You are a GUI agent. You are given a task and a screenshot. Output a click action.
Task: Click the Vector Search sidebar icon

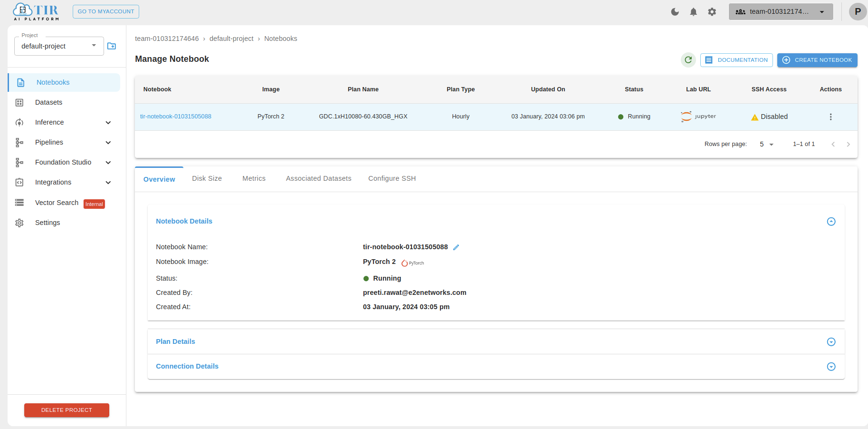point(19,203)
